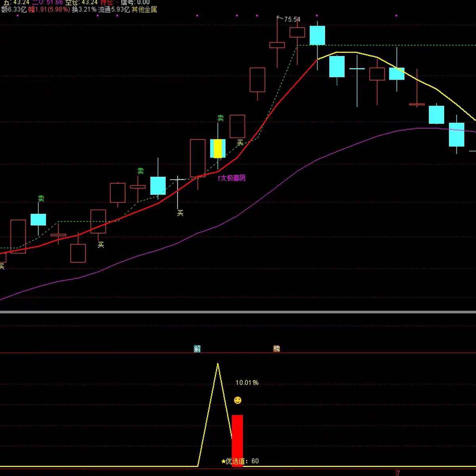Click the red 7 date marker at bottom

point(398,473)
